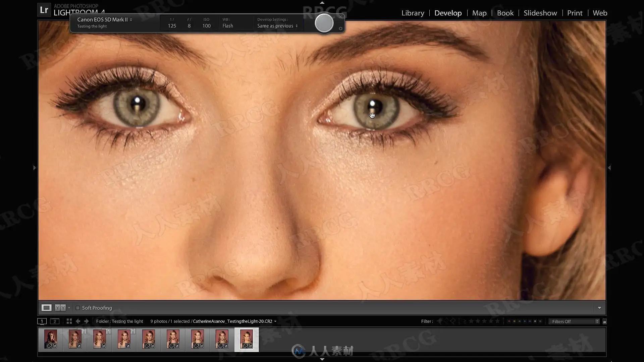This screenshot has width=644, height=362.
Task: Select main window display button 1
Action: point(42,321)
